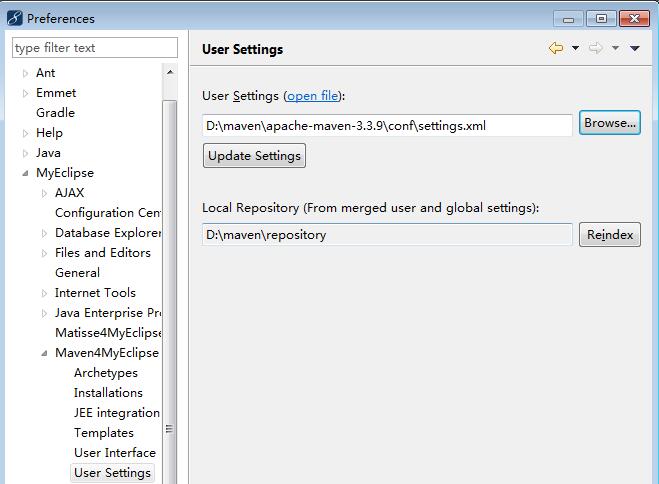The width and height of the screenshot is (659, 484).
Task: Expand the Files and Editors node
Action: coord(44,253)
